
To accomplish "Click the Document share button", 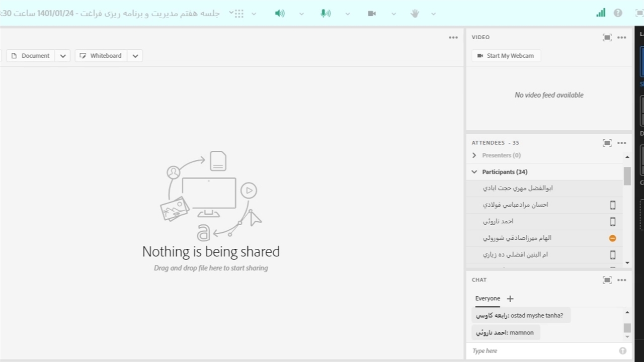I will click(31, 56).
